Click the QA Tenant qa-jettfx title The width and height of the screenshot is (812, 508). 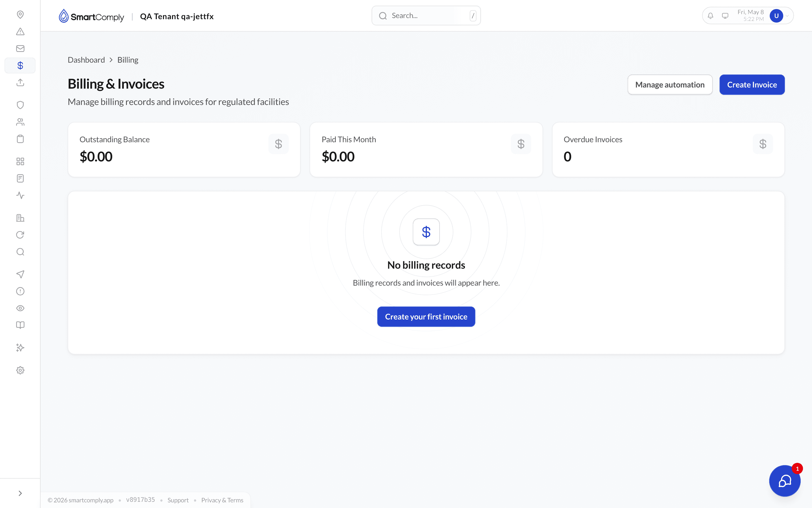[x=177, y=16]
